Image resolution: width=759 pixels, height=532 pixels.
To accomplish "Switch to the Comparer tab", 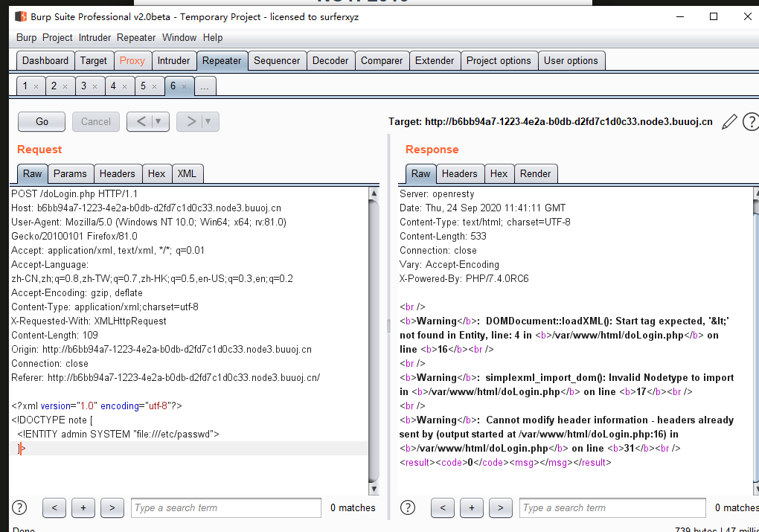I will tap(382, 61).
